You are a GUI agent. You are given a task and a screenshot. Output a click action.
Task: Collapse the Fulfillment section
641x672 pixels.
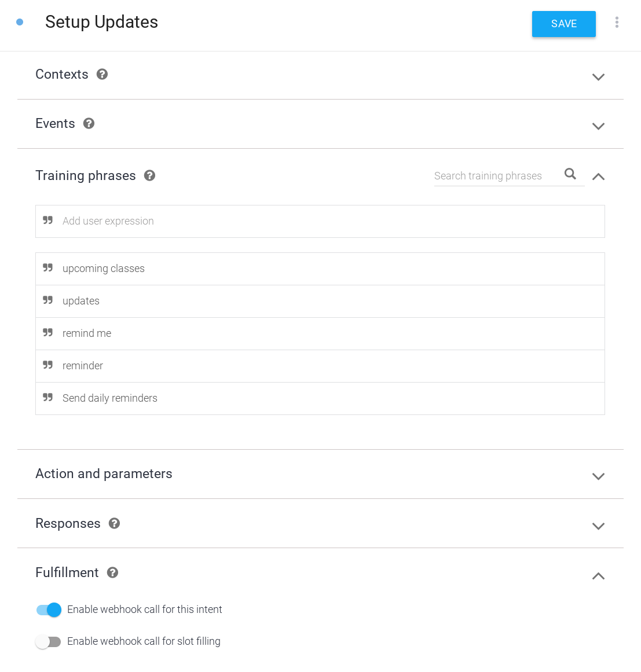pyautogui.click(x=598, y=576)
